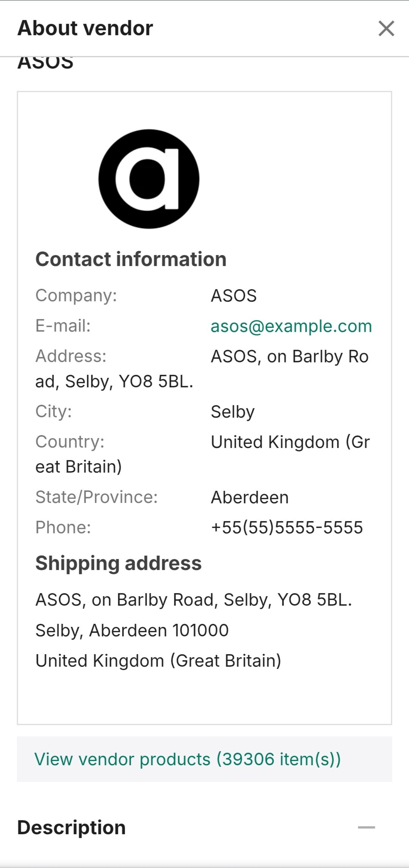Click the Selby value beside City

[x=232, y=412]
